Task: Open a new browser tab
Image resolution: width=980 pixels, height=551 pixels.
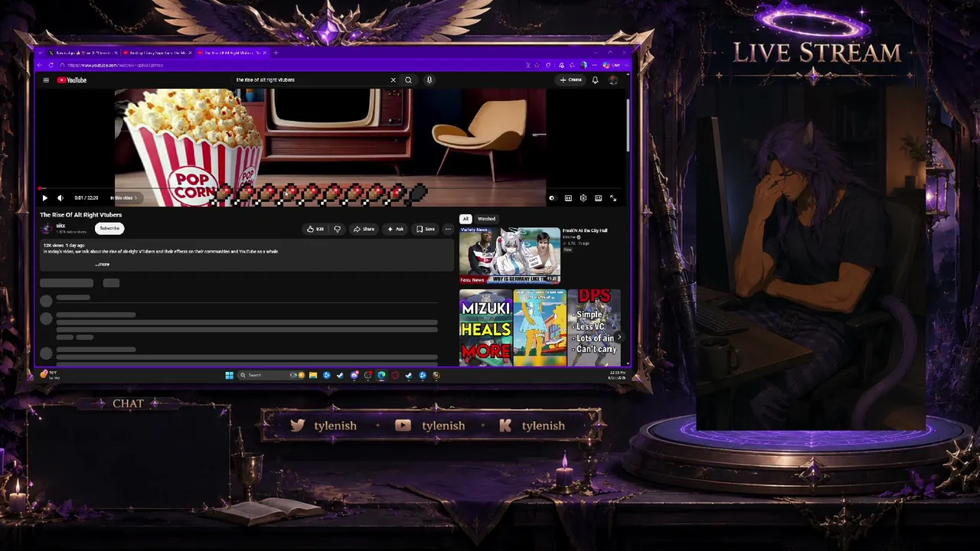Action: pos(276,53)
